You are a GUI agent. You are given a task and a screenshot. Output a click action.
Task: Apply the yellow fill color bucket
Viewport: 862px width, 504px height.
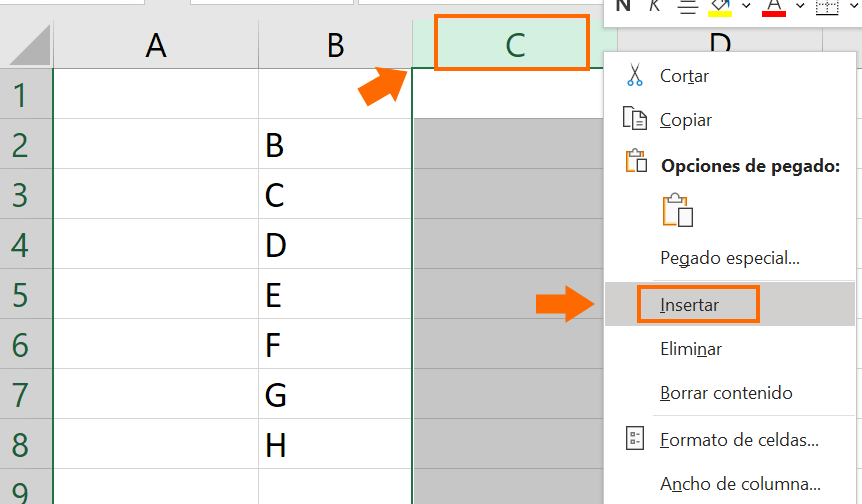[x=720, y=8]
